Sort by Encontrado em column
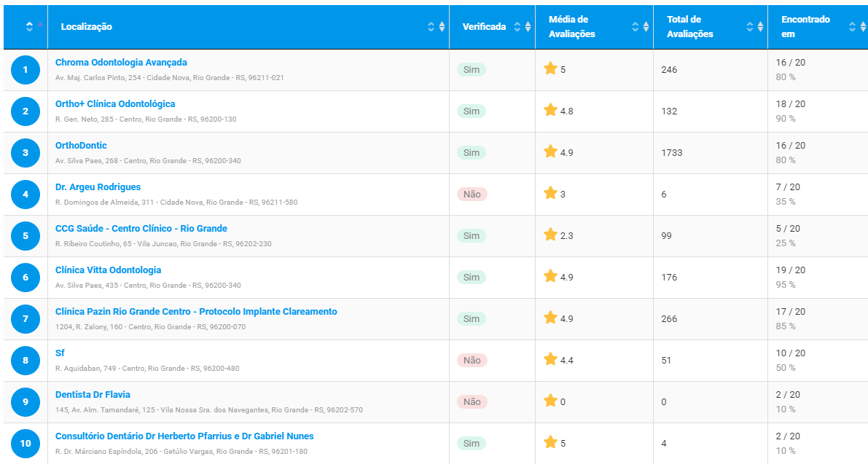This screenshot has width=868, height=467. click(x=818, y=26)
